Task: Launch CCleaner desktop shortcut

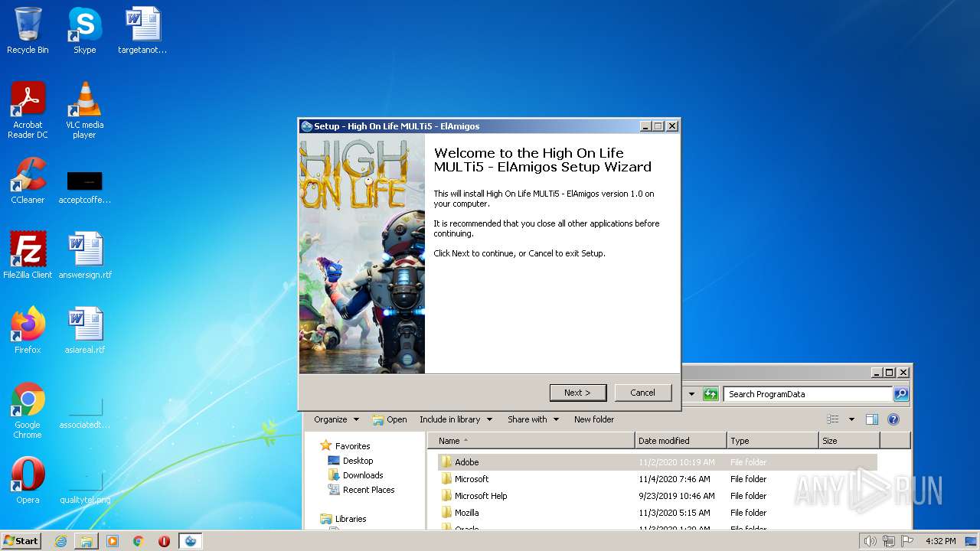Action: [x=28, y=181]
